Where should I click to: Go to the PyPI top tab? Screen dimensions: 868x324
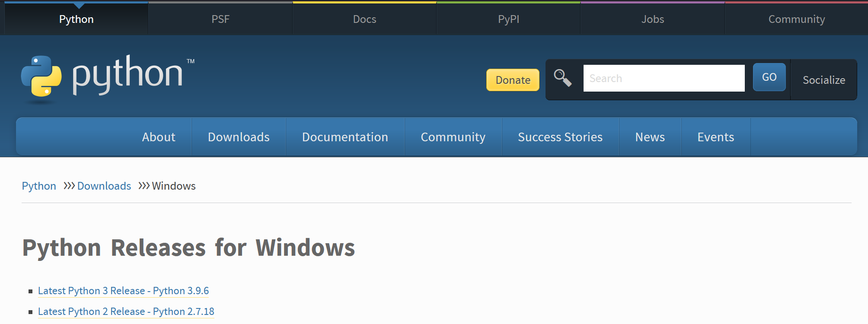pos(508,19)
